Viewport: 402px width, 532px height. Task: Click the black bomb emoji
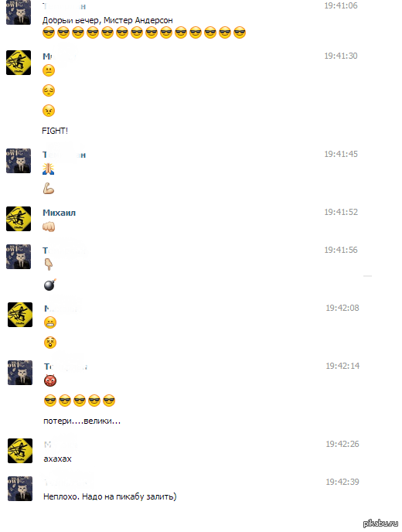pos(50,285)
